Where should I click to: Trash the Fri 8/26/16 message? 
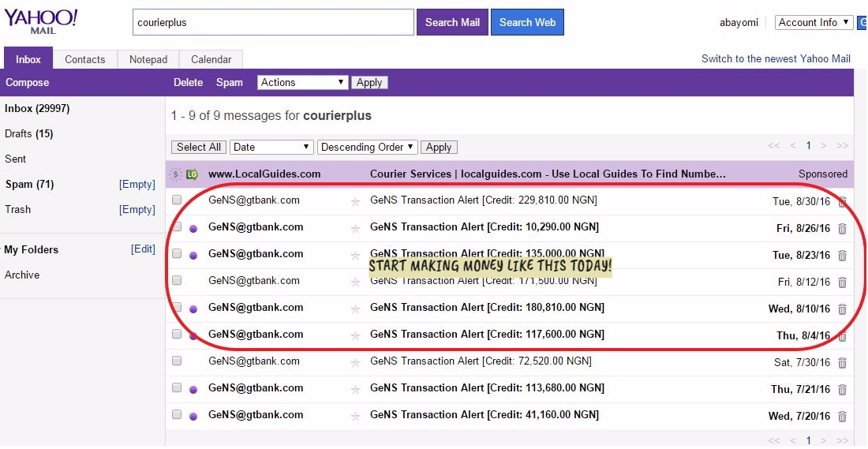(842, 228)
